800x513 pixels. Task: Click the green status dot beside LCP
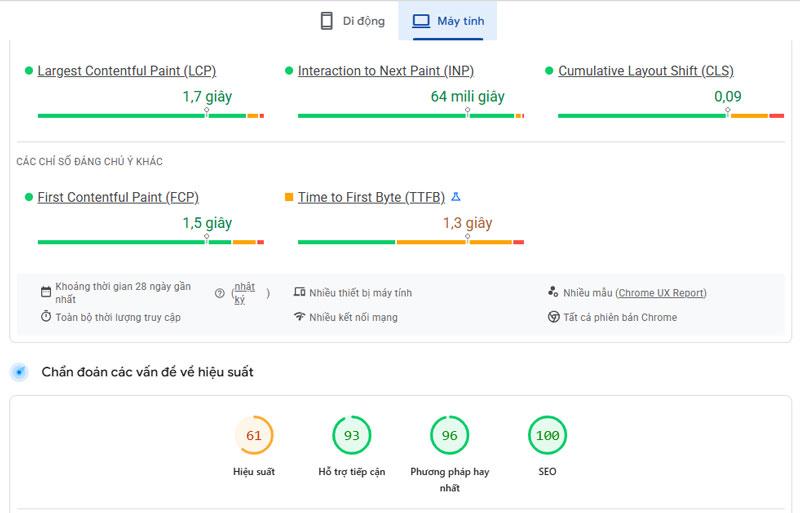(29, 70)
